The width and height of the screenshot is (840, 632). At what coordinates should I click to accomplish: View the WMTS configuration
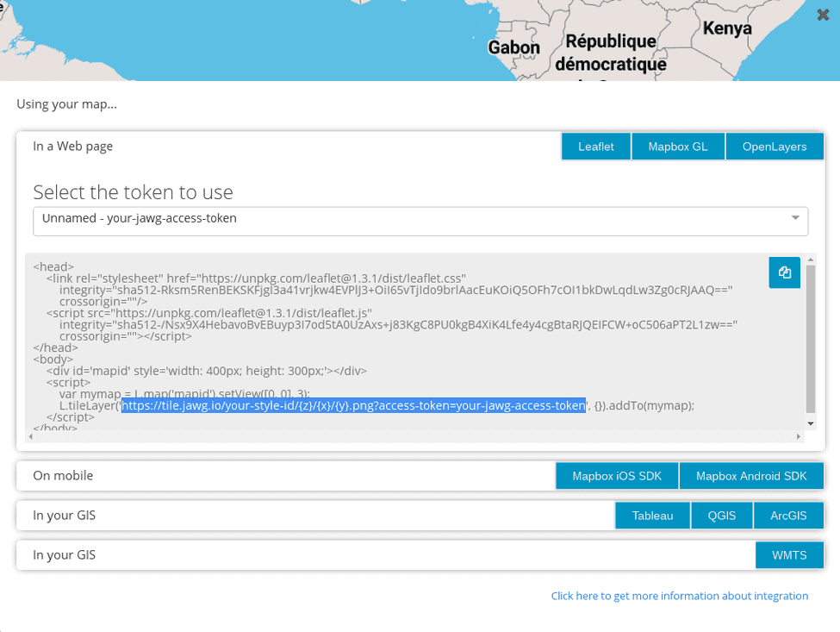click(x=789, y=554)
